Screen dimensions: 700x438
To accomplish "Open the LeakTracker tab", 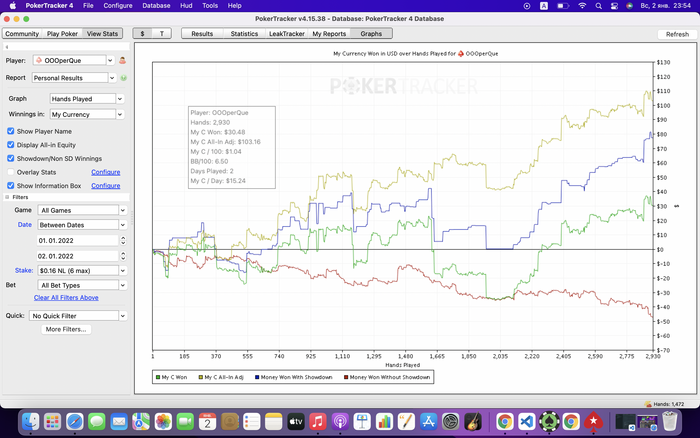I will tap(287, 33).
